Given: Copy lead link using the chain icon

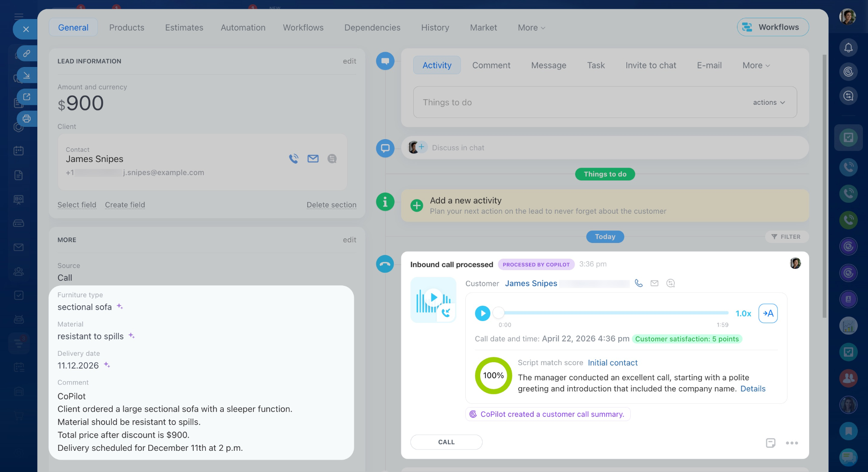Looking at the screenshot, I should [27, 53].
